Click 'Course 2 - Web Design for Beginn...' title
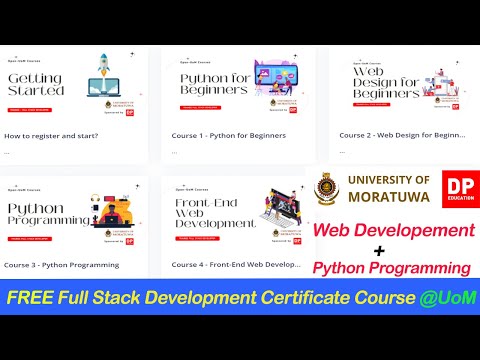480x360 pixels. (x=402, y=135)
